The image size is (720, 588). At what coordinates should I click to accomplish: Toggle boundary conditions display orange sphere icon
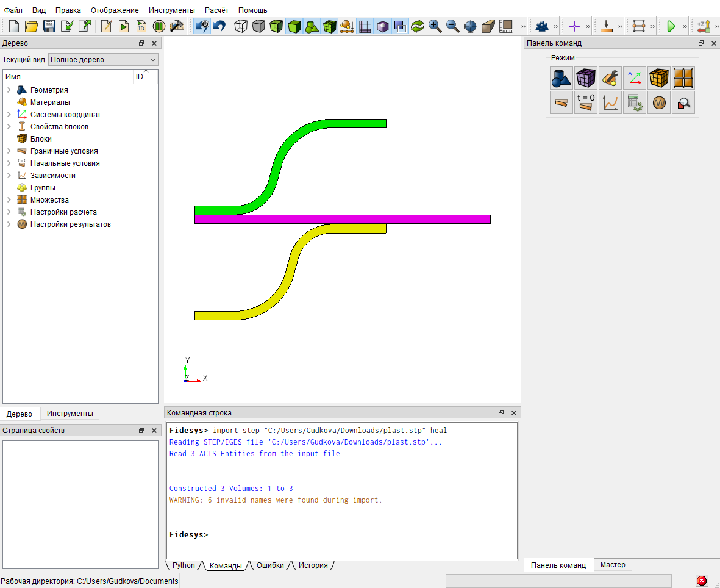tap(347, 26)
